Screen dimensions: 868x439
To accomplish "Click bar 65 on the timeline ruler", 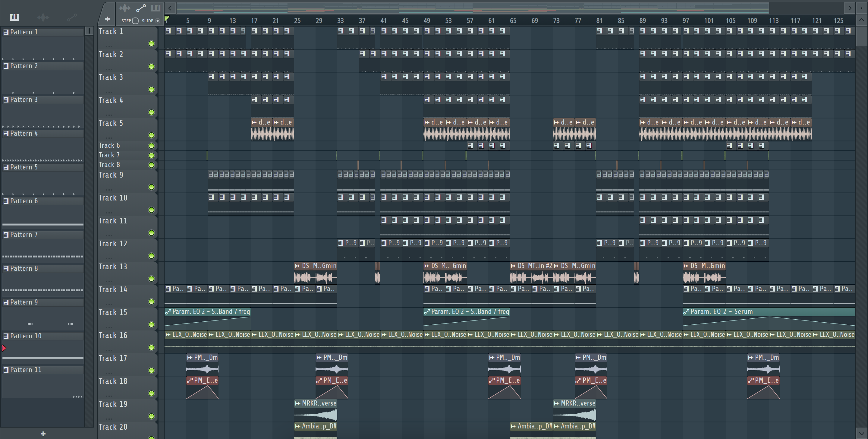I will point(513,21).
